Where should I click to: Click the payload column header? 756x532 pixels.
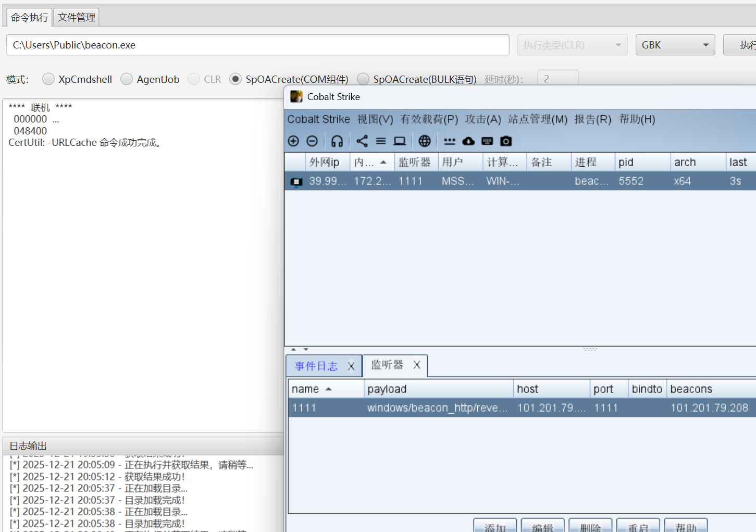point(439,389)
